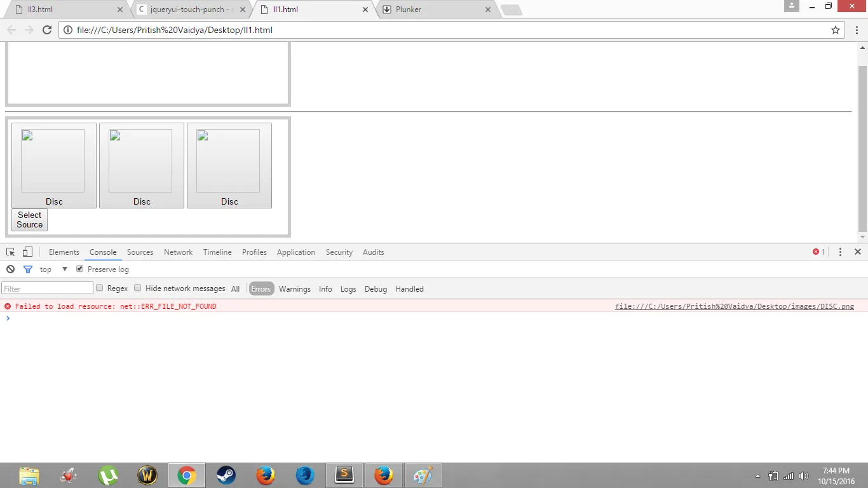Launch World of Warcraft from the taskbar
868x488 pixels.
pyautogui.click(x=147, y=475)
